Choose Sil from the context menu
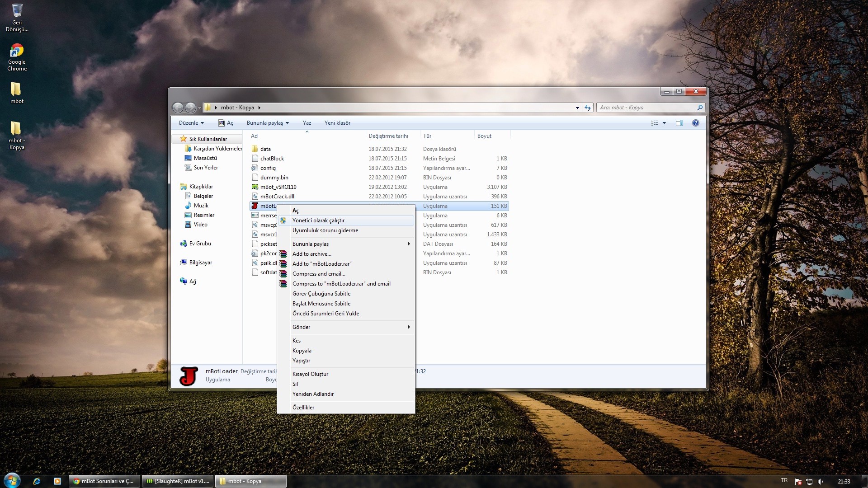 click(x=346, y=384)
